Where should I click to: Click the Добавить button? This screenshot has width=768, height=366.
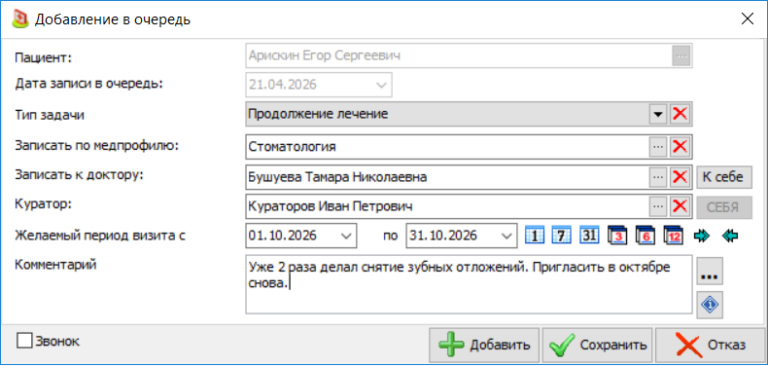click(484, 345)
